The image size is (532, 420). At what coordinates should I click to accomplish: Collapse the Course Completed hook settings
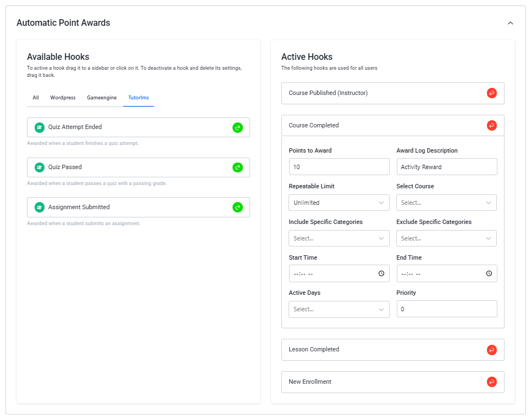393,125
